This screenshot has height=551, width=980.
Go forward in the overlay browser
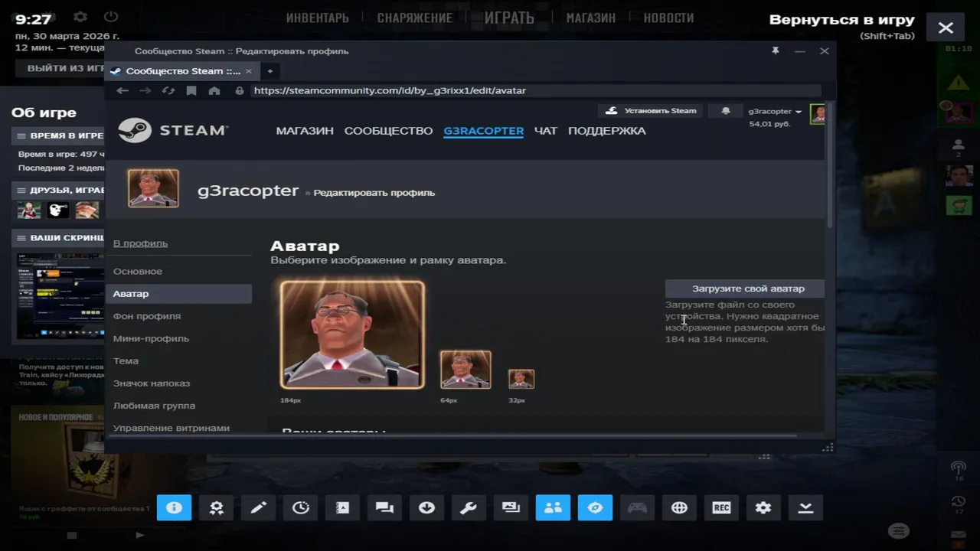[x=145, y=90]
